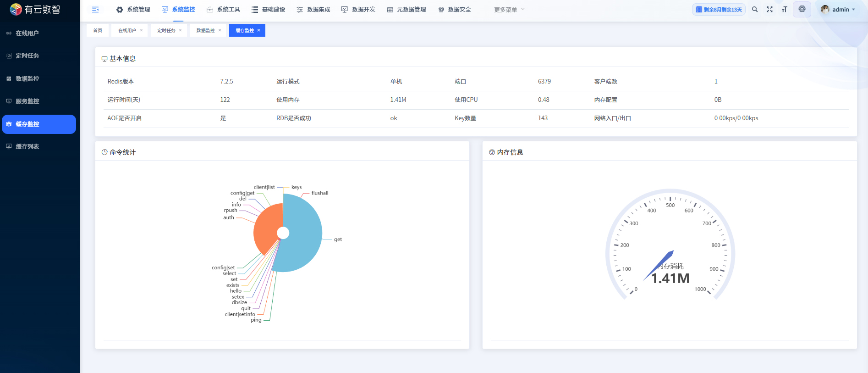Open the theme settings gear icon
Screen dimensions: 868x373
click(x=802, y=9)
